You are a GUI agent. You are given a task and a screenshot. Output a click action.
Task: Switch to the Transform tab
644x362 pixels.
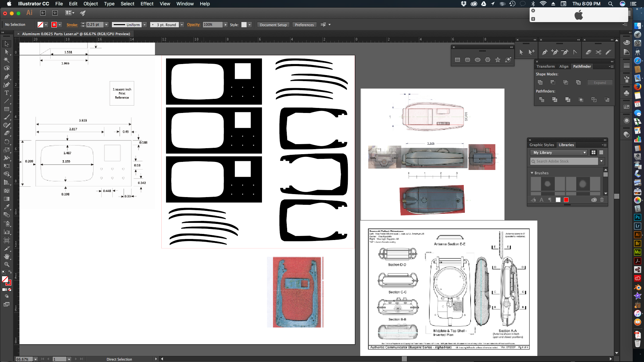[x=545, y=66]
